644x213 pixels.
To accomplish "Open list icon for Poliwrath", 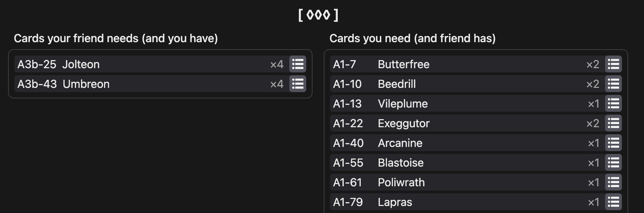I will click(x=613, y=182).
